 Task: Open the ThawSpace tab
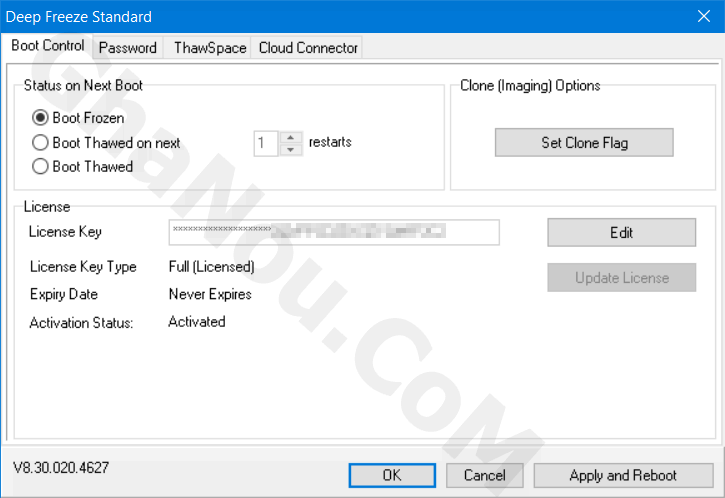click(210, 48)
